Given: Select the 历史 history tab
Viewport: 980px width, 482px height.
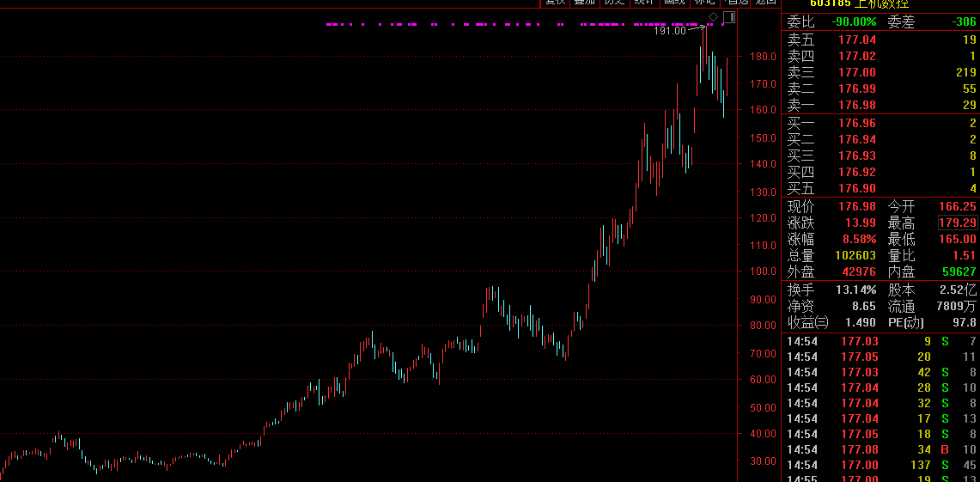Looking at the screenshot, I should (x=613, y=3).
